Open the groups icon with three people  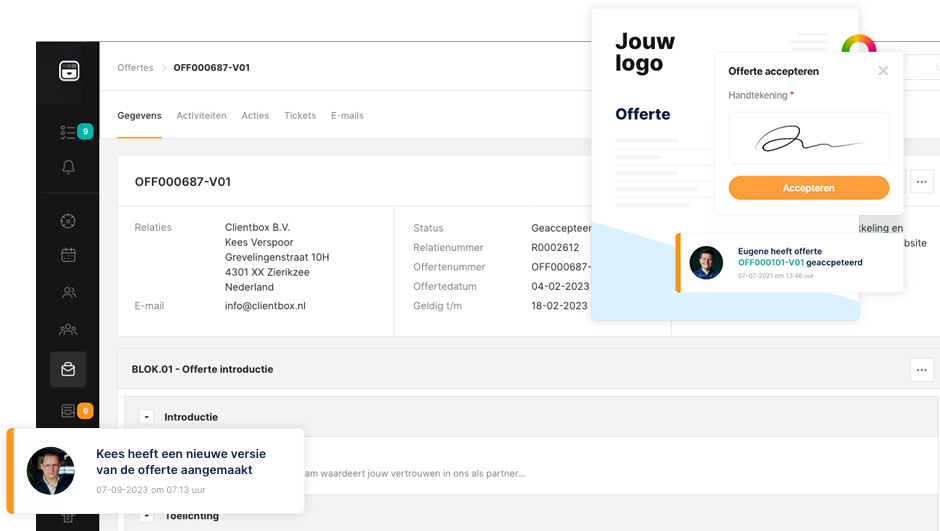(68, 329)
